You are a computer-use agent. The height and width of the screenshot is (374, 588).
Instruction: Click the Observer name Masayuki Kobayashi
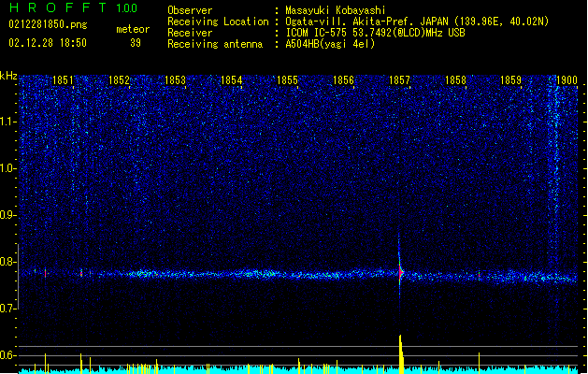336,10
